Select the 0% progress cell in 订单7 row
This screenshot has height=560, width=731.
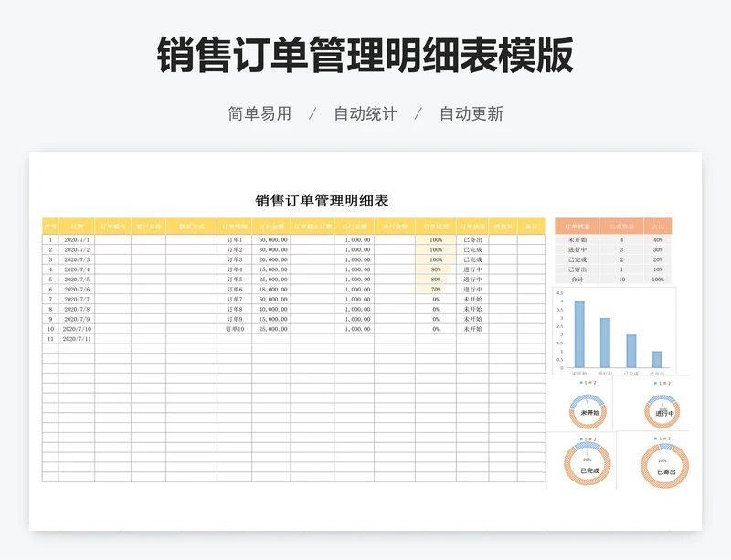[x=436, y=299]
